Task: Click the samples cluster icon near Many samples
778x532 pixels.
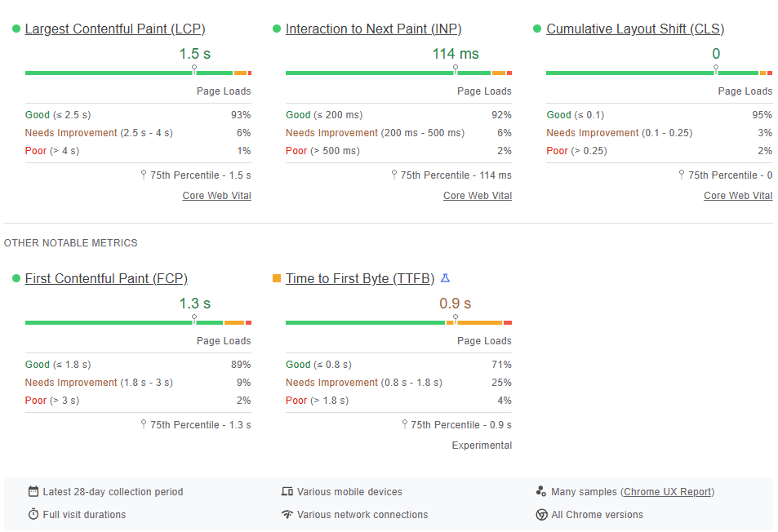Action: coord(540,491)
